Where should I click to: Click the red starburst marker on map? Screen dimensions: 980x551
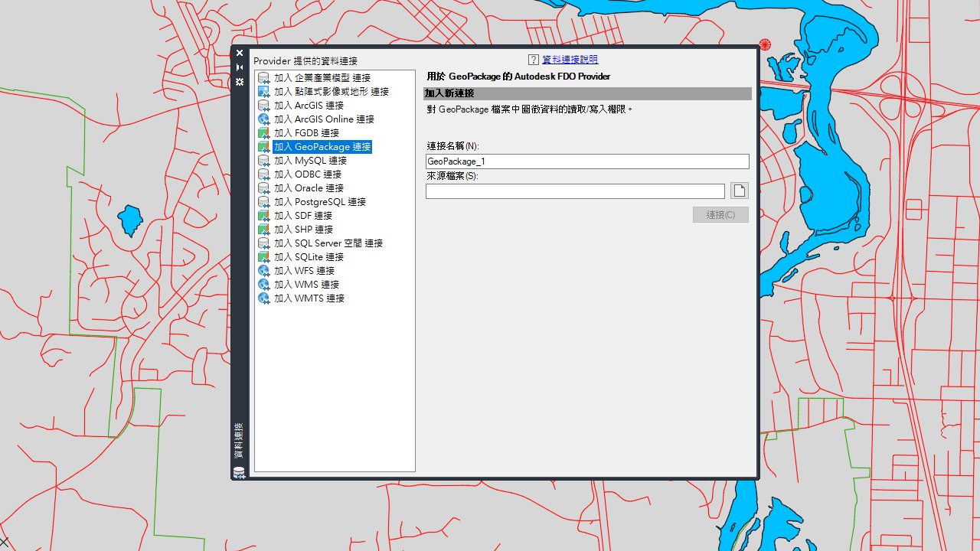(x=764, y=45)
